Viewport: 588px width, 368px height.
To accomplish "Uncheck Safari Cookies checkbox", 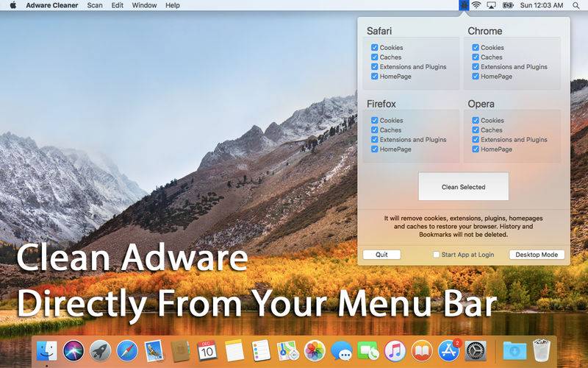I will 374,47.
